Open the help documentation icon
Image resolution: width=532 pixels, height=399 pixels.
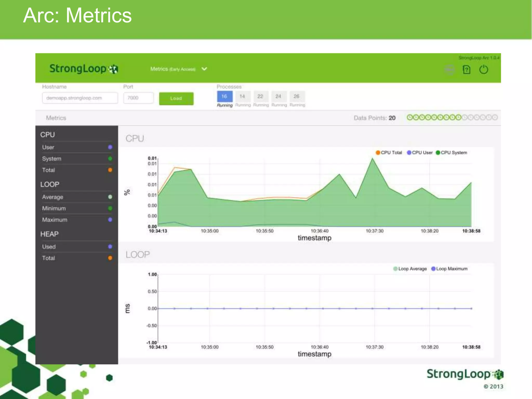click(x=467, y=70)
